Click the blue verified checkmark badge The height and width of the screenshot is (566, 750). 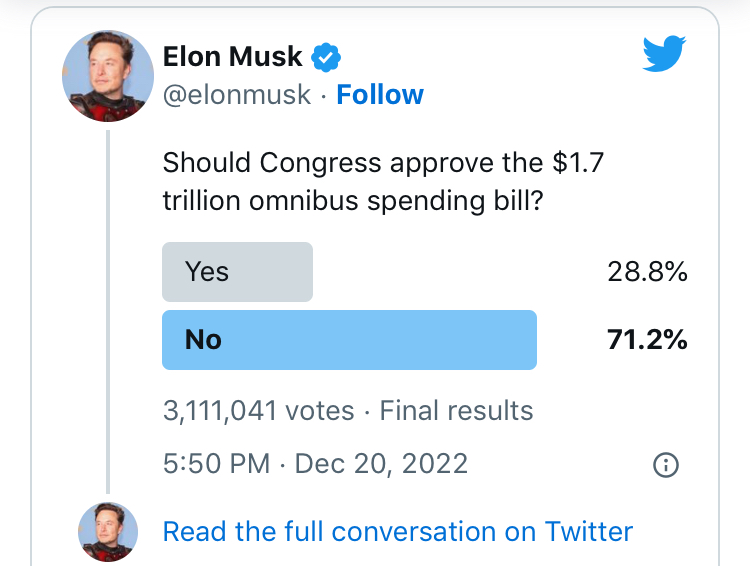[x=325, y=57]
